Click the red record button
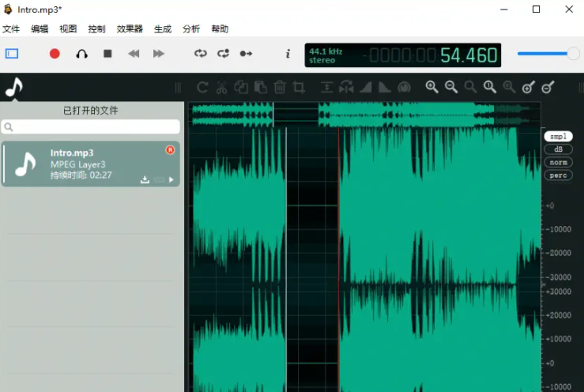Screen dimensions: 584x392 [x=55, y=54]
